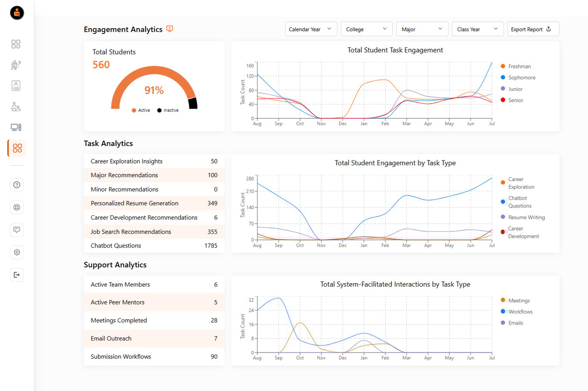588x391 pixels.
Task: Open the resume profile card icon
Action: point(16,85)
